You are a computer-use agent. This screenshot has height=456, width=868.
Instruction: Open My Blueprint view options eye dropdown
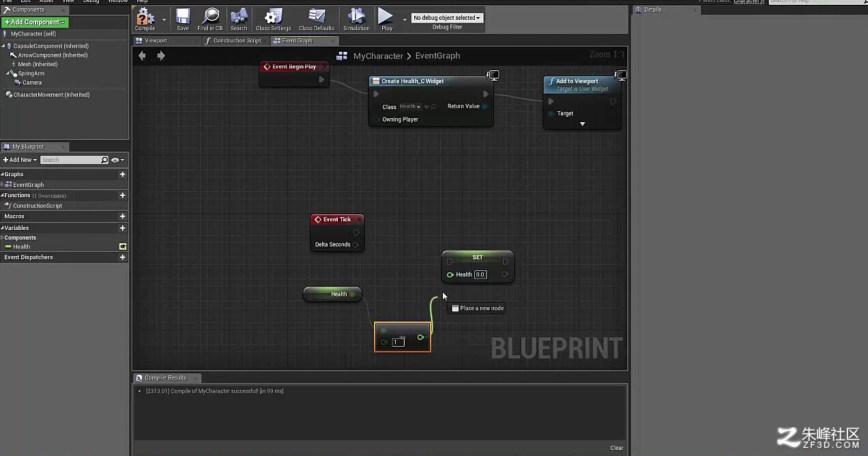coord(117,160)
